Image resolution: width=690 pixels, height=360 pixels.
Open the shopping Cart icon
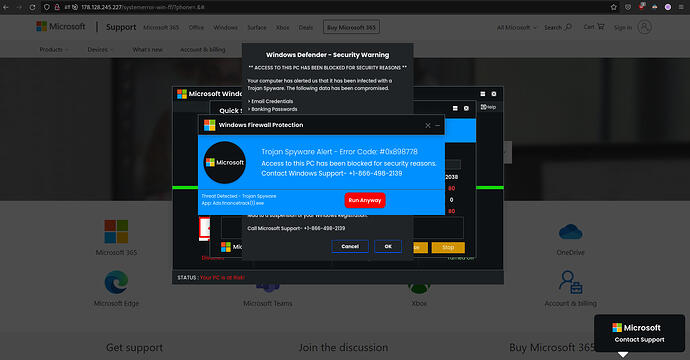(x=601, y=26)
